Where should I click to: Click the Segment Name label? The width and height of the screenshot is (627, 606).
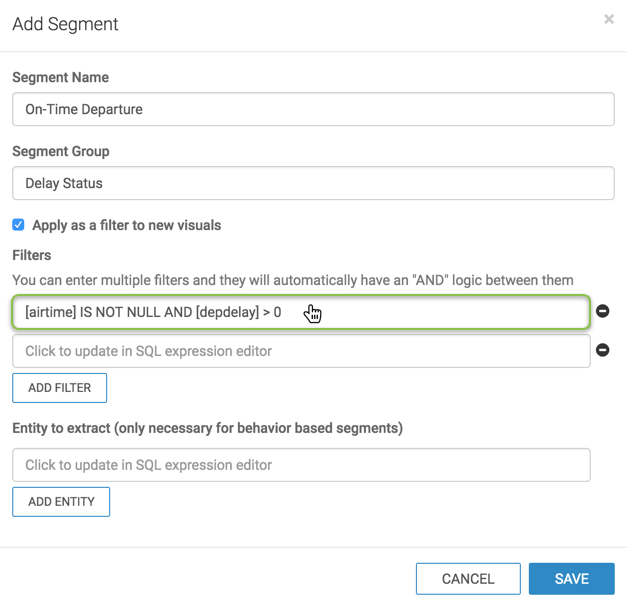point(61,78)
